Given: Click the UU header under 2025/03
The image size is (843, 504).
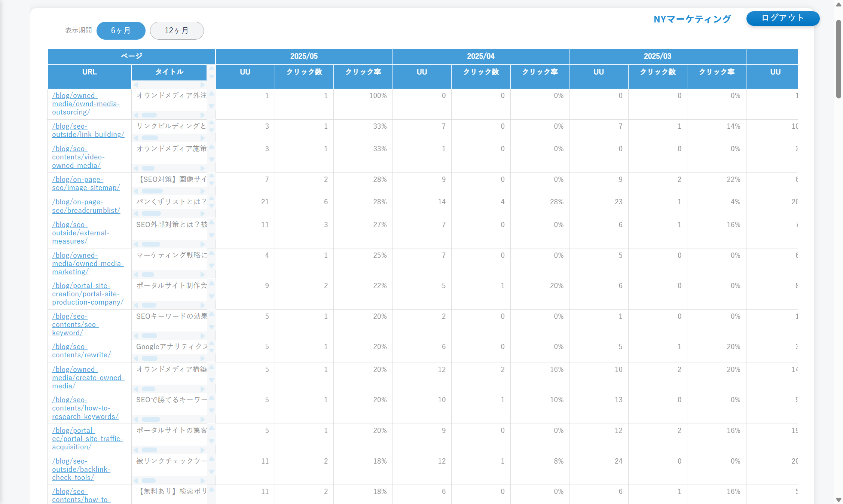Looking at the screenshot, I should (x=599, y=76).
